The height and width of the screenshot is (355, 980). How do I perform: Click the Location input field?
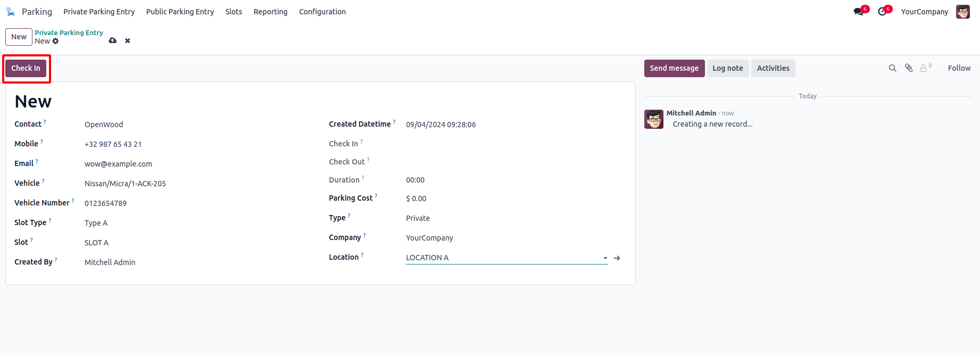point(500,258)
